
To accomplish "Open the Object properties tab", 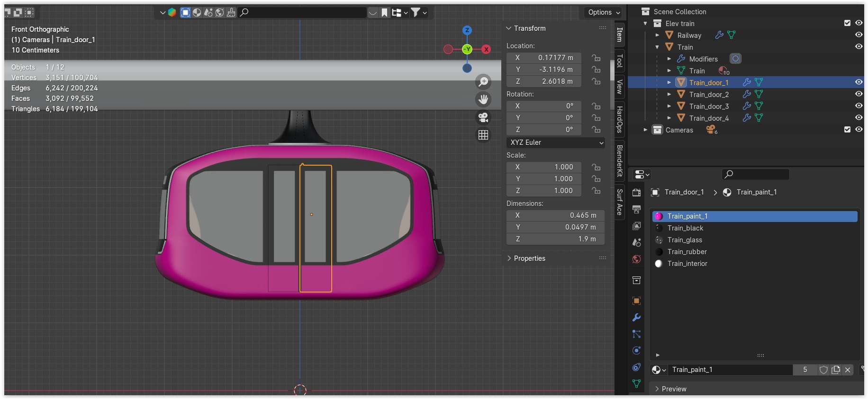I will click(637, 301).
